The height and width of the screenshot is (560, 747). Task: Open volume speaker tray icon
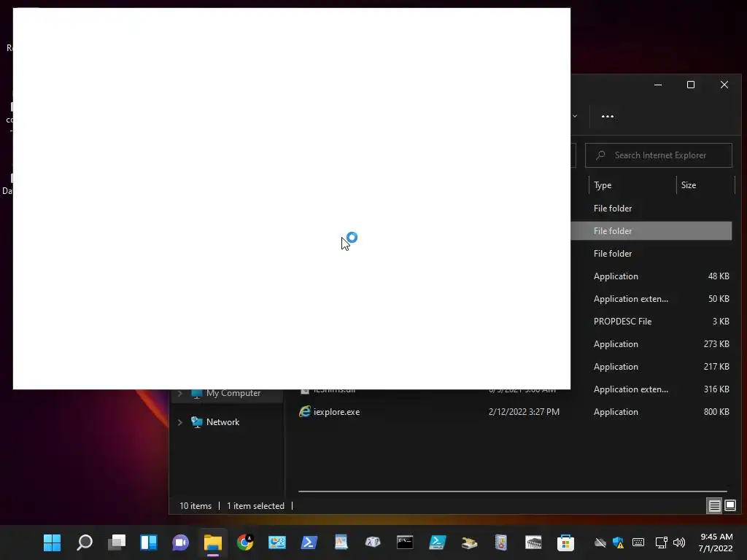[679, 542]
